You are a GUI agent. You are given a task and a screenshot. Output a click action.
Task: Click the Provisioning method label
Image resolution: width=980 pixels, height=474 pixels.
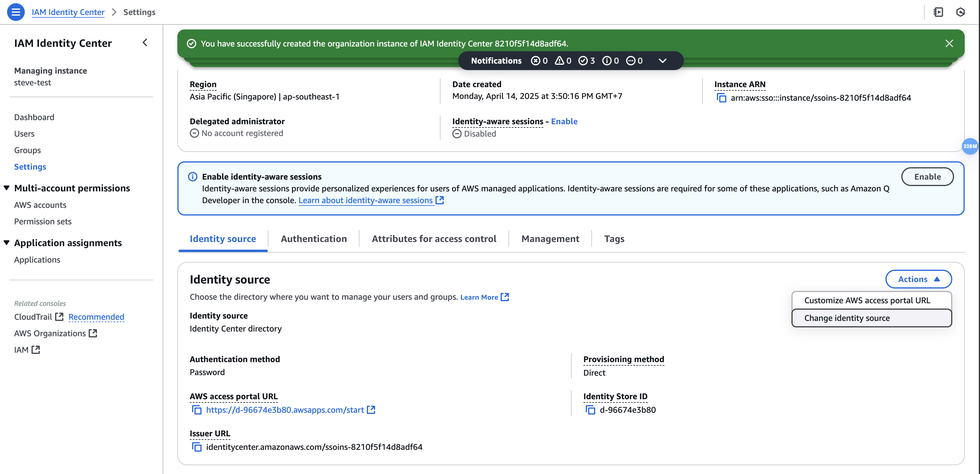[624, 359]
